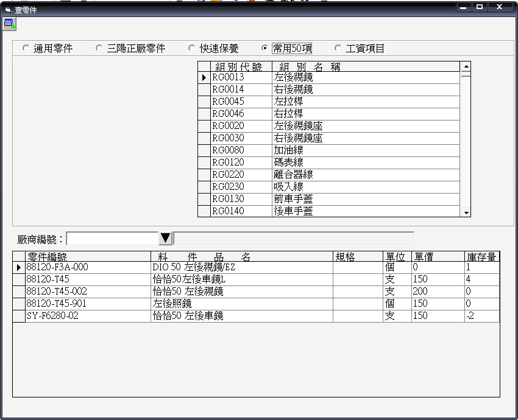Choose the 三陽正廠零件 option
This screenshot has width=518, height=420.
[x=99, y=49]
